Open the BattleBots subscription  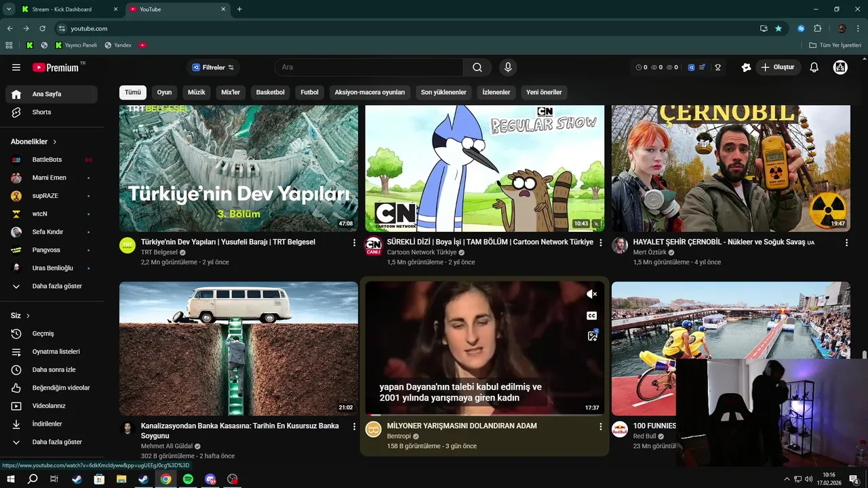click(x=51, y=159)
